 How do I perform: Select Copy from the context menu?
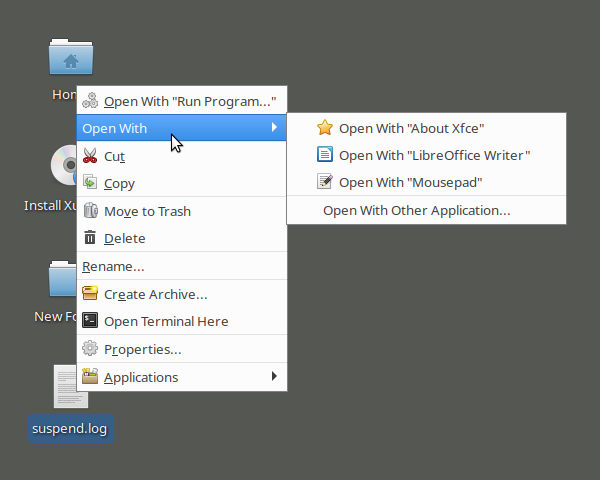click(119, 183)
